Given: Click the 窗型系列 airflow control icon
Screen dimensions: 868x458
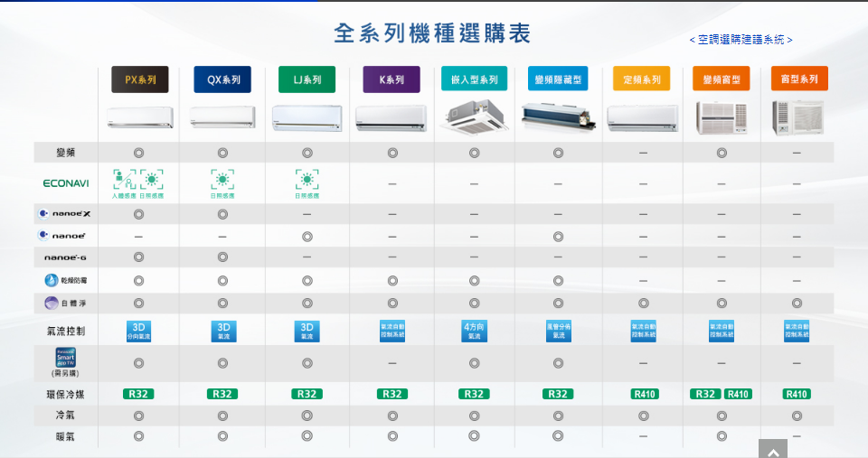Looking at the screenshot, I should (x=797, y=331).
